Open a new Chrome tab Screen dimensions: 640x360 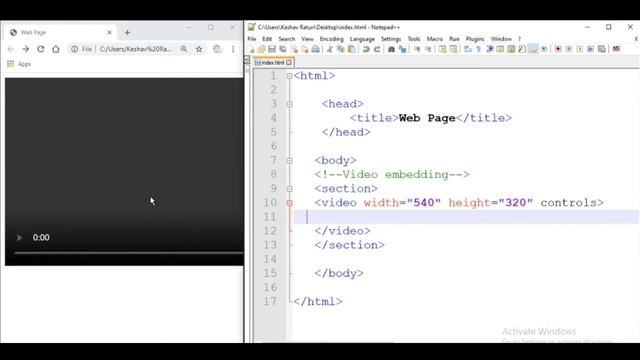click(x=127, y=32)
